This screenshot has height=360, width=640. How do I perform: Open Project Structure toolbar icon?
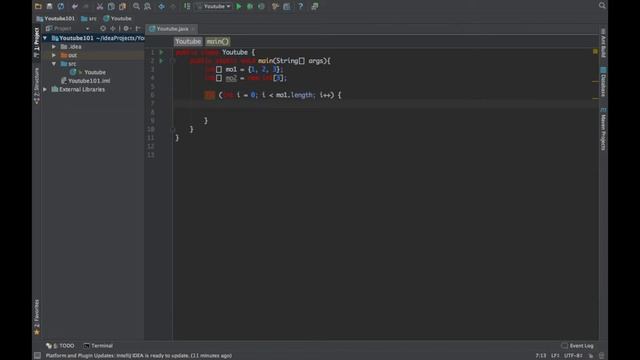point(287,6)
